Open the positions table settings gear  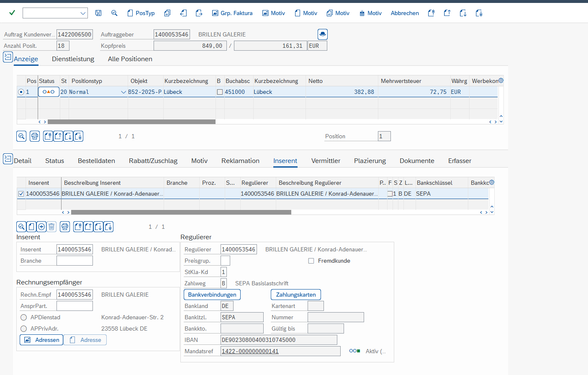[501, 80]
